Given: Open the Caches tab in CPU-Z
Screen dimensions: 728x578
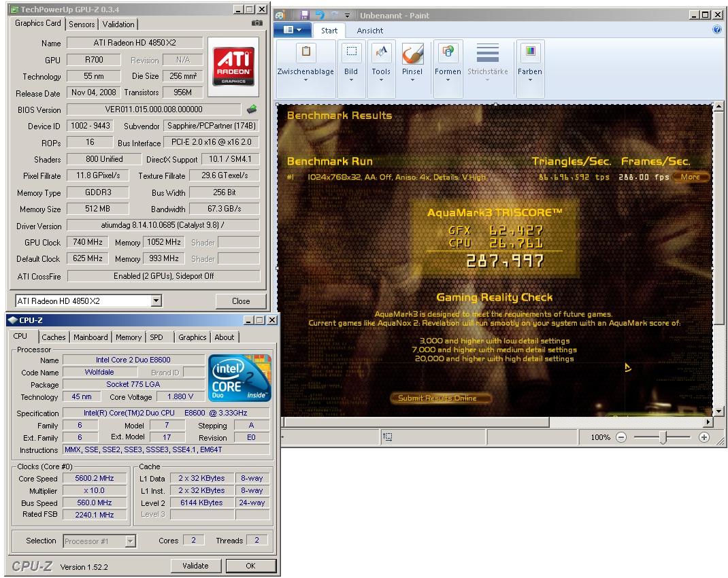Looking at the screenshot, I should pyautogui.click(x=54, y=337).
